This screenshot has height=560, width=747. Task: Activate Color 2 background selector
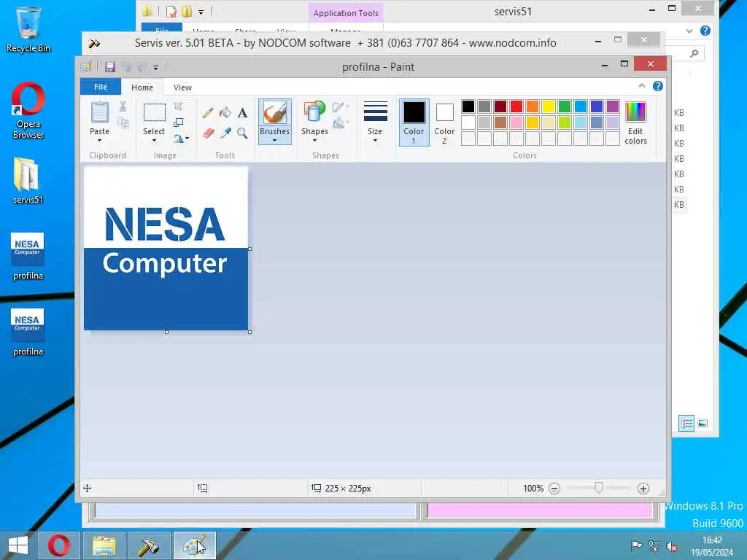tap(444, 122)
